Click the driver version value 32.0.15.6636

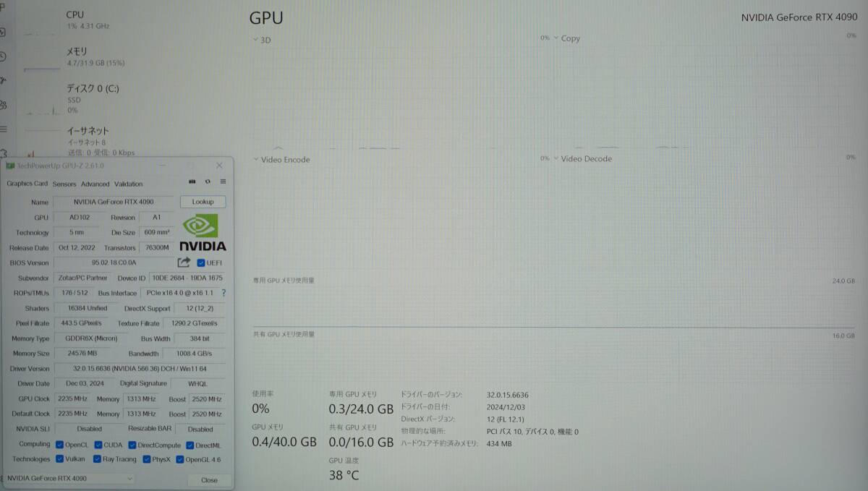point(508,395)
